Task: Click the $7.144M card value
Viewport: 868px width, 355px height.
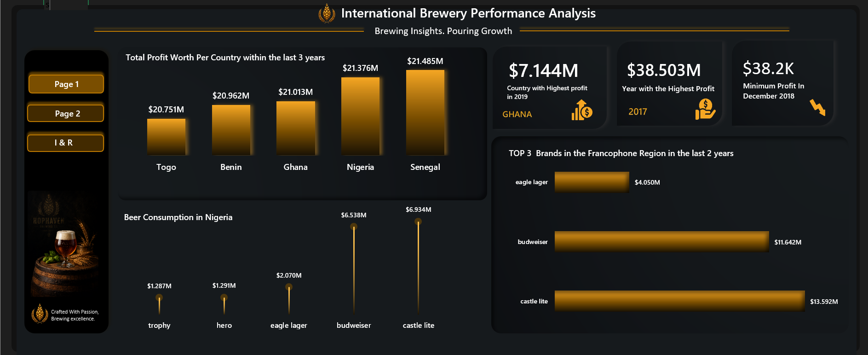Action: click(543, 70)
